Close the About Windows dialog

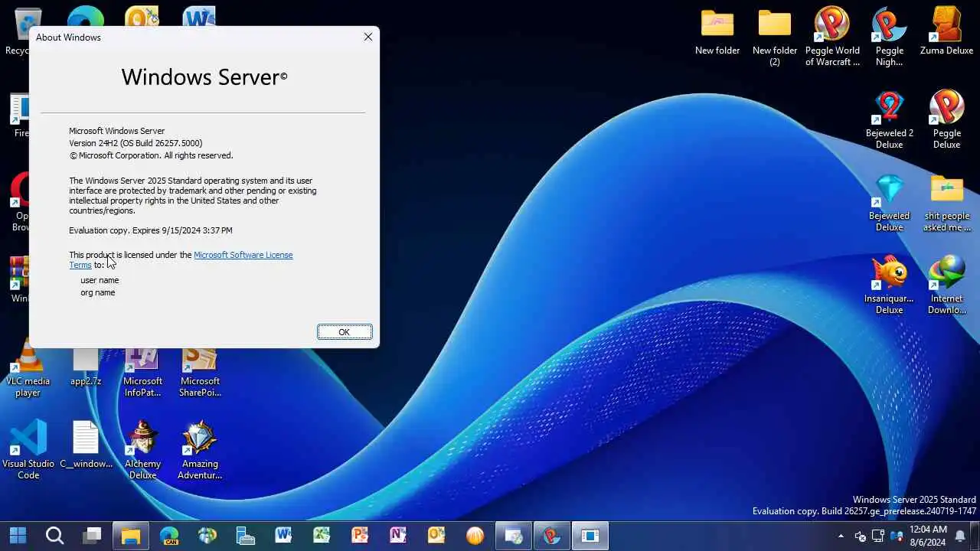click(368, 37)
